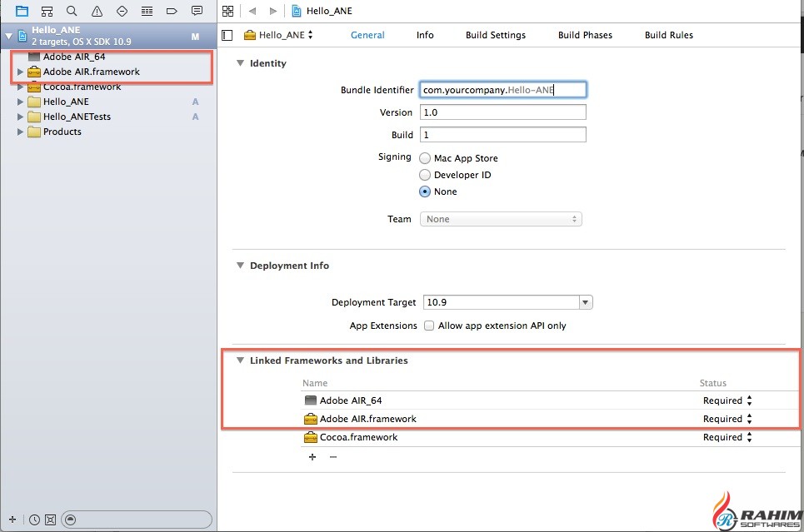
Task: Open the Issue navigator warning icon
Action: click(x=97, y=11)
